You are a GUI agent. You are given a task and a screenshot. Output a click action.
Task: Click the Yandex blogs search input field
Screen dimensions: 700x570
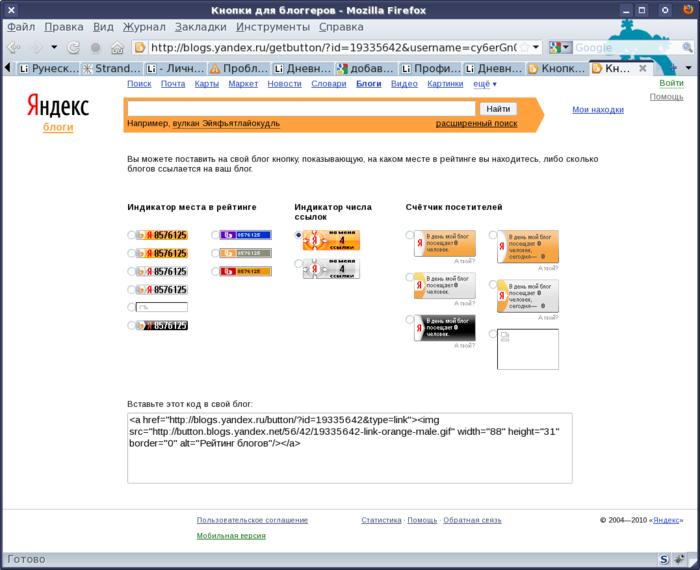301,108
